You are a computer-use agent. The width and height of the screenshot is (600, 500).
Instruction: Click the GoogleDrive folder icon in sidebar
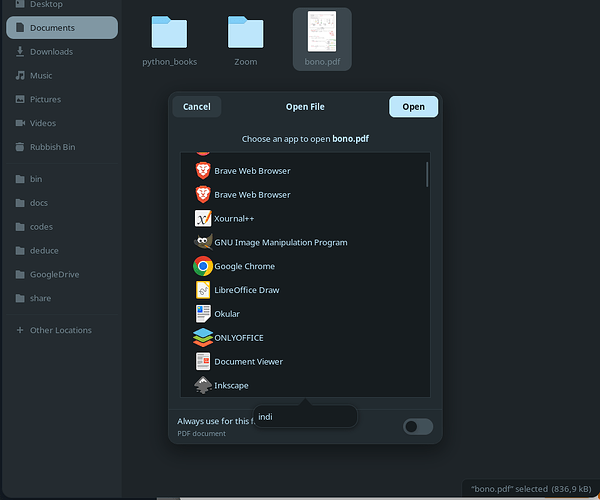pyautogui.click(x=20, y=274)
